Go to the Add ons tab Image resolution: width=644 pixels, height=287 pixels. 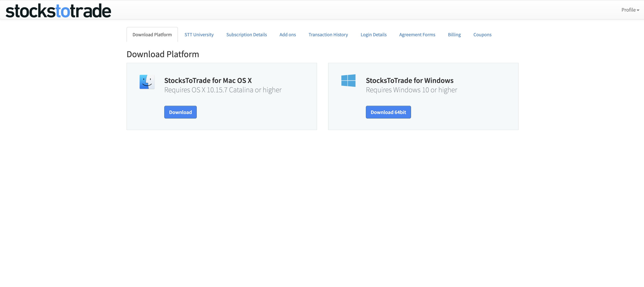[287, 35]
